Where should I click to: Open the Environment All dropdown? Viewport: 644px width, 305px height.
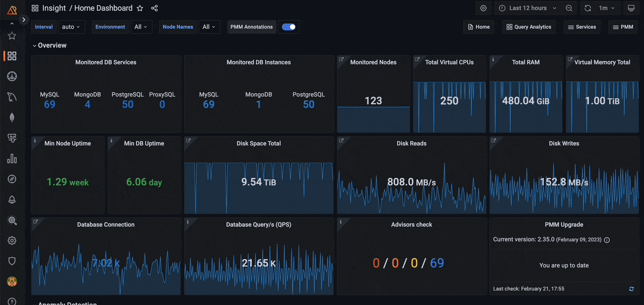coord(141,27)
